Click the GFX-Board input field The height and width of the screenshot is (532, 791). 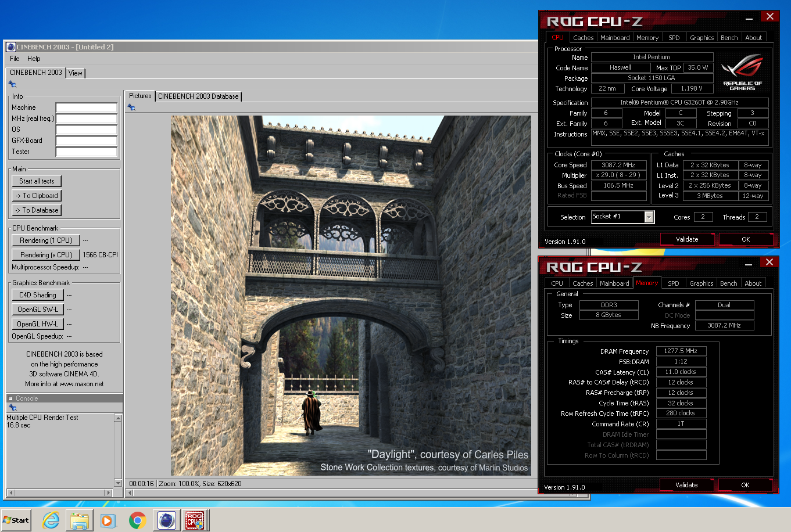[x=87, y=141]
